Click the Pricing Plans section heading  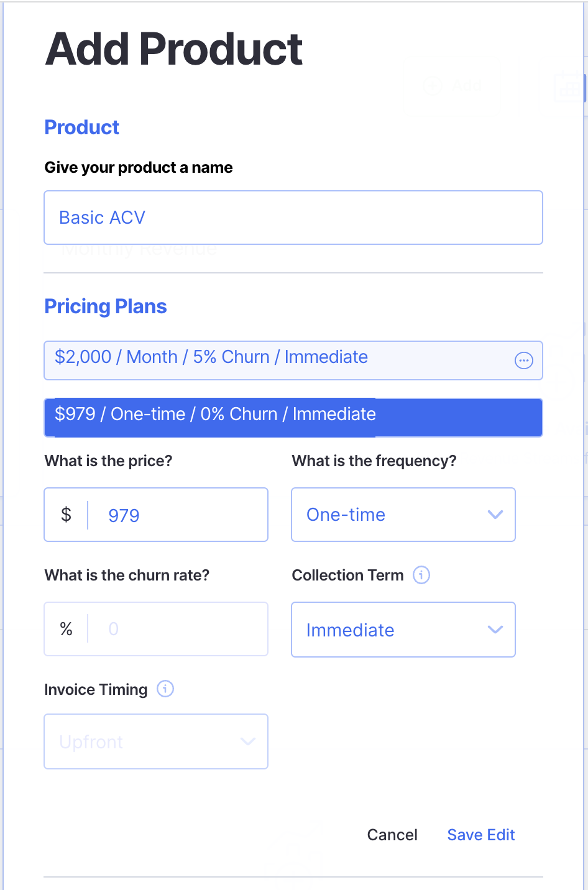coord(106,306)
